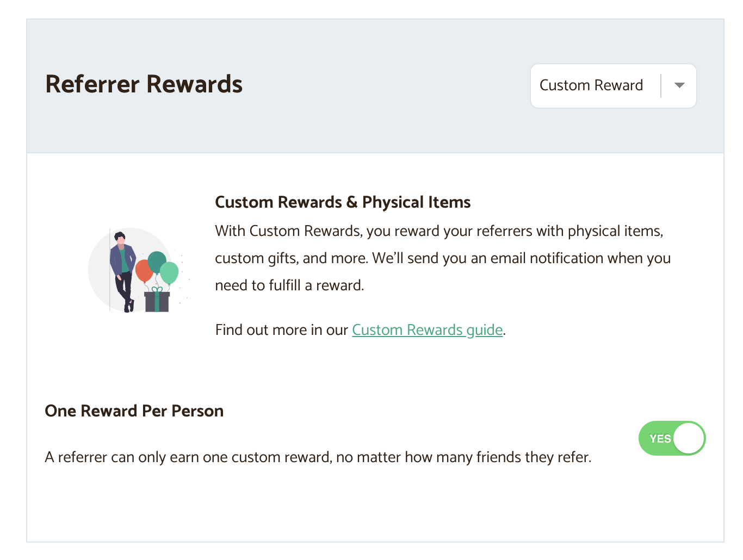Click the Referrer Rewards heading

pos(144,84)
